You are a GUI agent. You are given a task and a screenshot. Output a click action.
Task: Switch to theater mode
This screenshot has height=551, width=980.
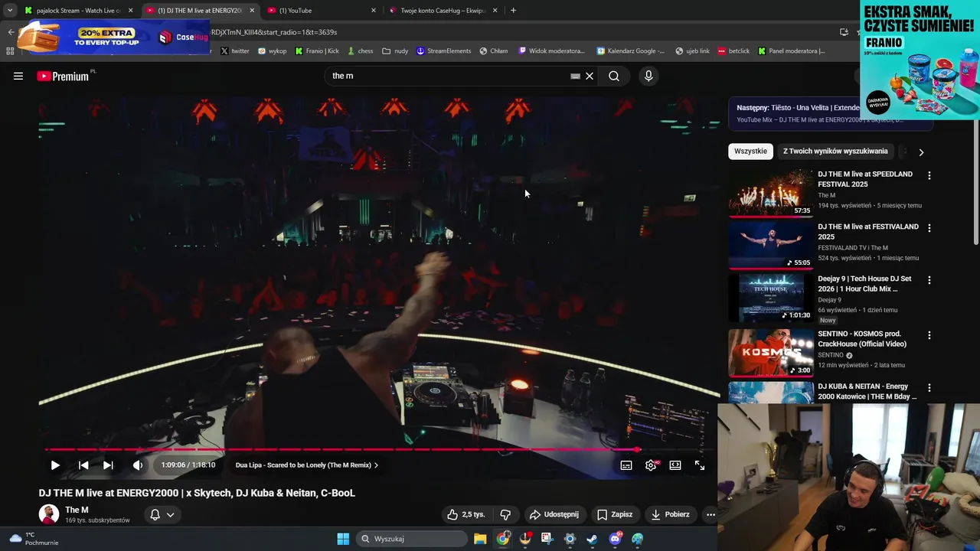point(675,465)
